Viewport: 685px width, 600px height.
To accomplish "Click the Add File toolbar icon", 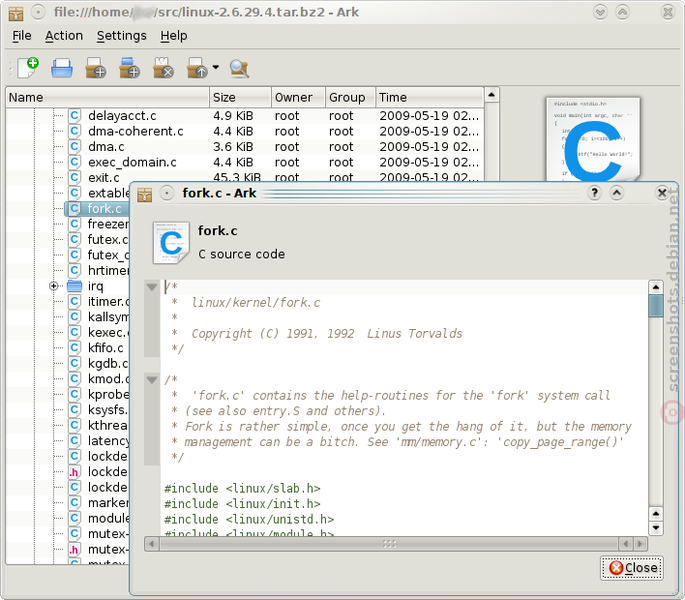I will tap(96, 68).
